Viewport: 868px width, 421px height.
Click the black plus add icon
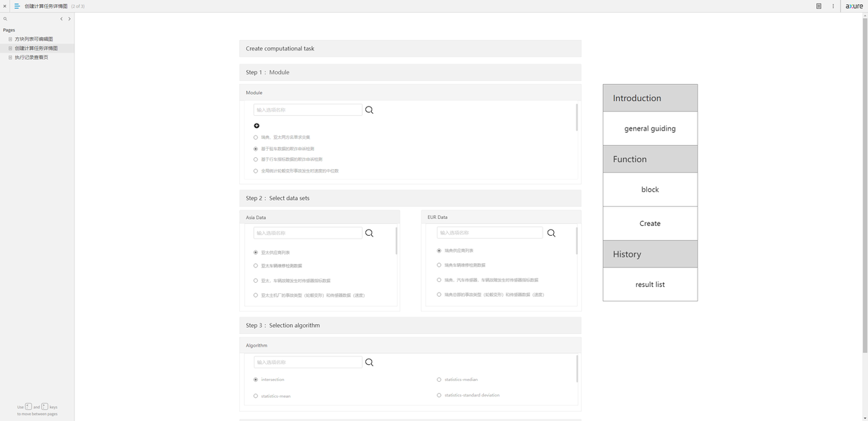[257, 126]
